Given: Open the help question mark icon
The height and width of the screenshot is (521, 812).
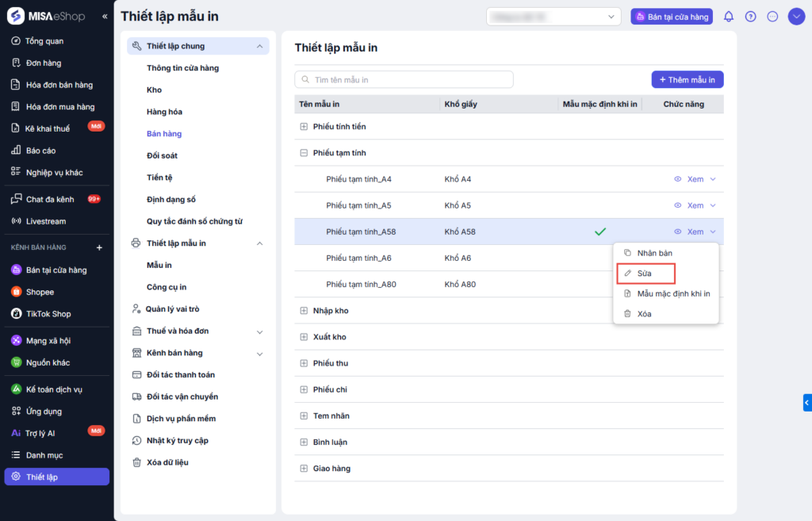Looking at the screenshot, I should 751,17.
